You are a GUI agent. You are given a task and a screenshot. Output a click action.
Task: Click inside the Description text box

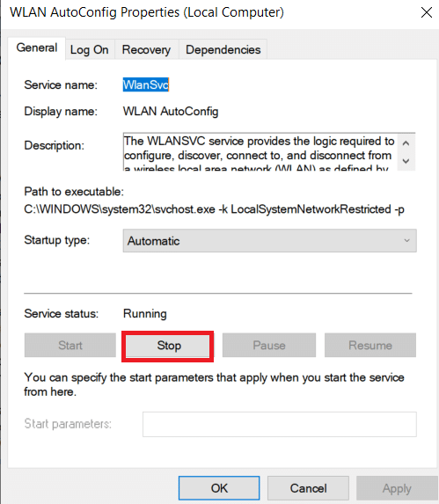260,151
